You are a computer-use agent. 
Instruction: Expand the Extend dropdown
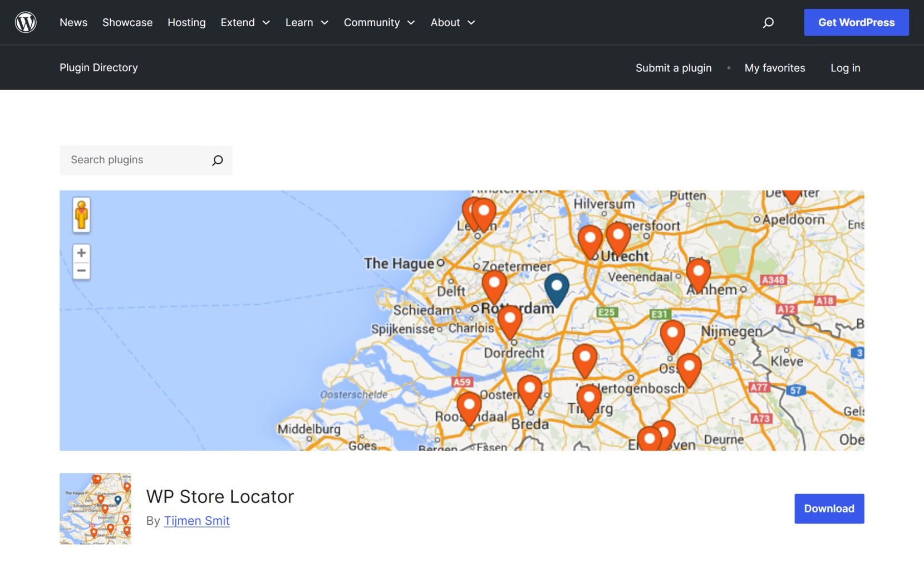(x=266, y=23)
